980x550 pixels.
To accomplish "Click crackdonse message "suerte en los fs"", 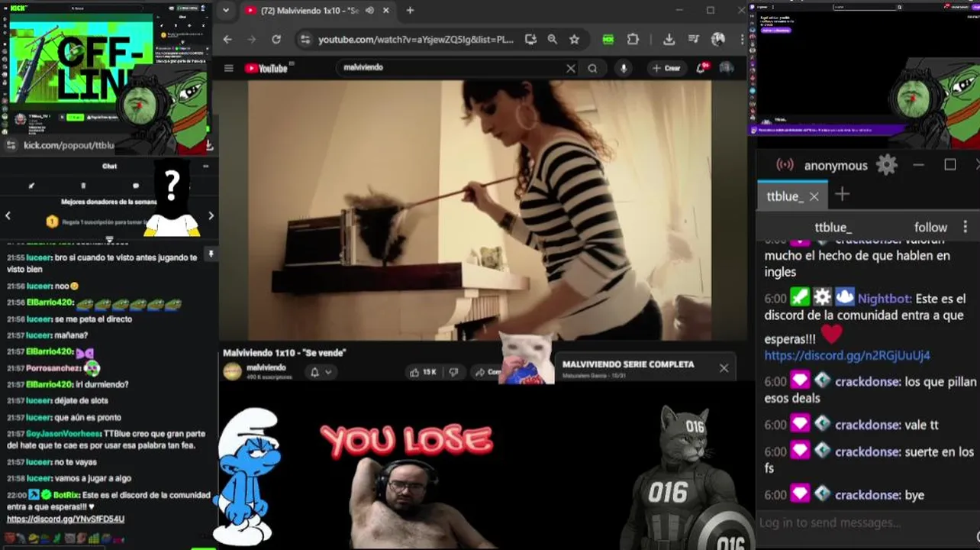I will [x=869, y=460].
